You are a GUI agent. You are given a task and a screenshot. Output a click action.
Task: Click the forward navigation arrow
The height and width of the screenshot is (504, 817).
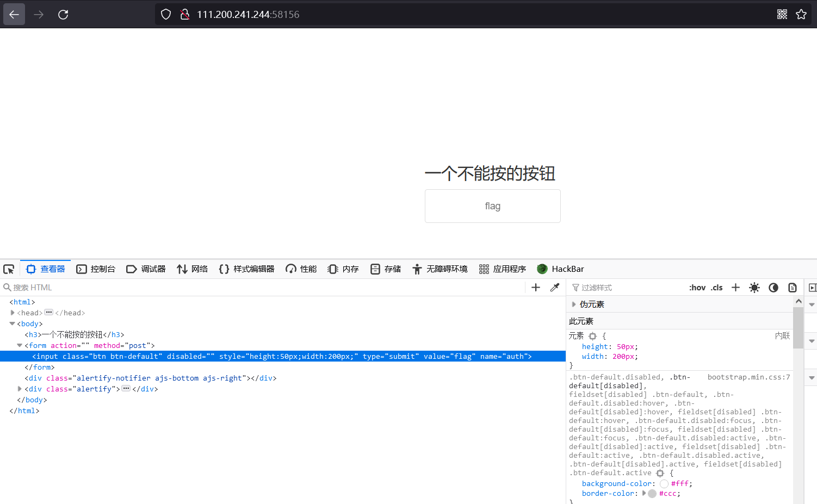[39, 14]
